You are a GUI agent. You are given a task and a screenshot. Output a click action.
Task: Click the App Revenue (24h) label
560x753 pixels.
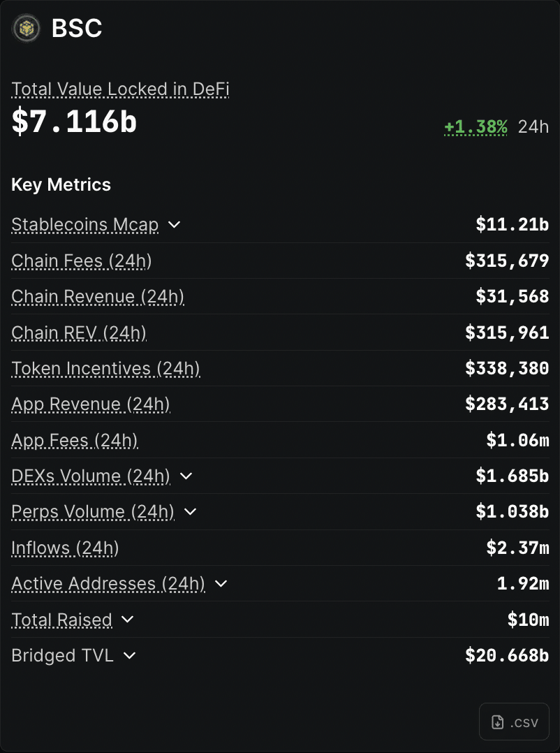(x=91, y=404)
